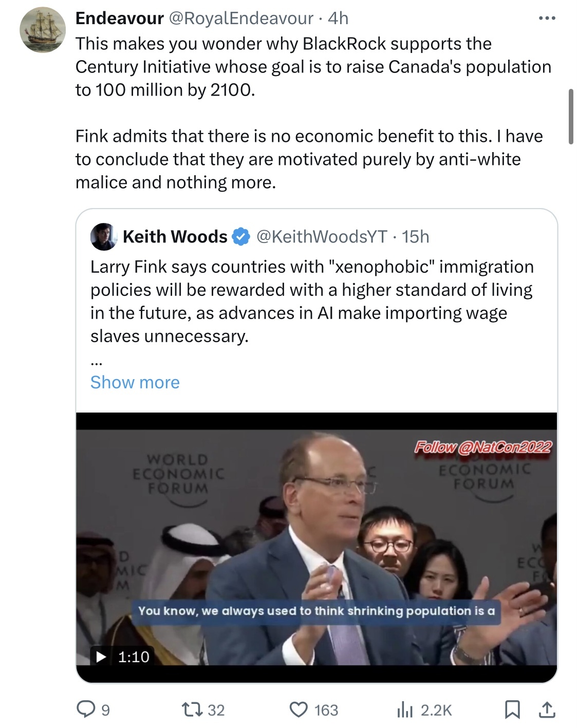
Task: Open the 15h quoted tweet timestamp
Action: tap(415, 236)
